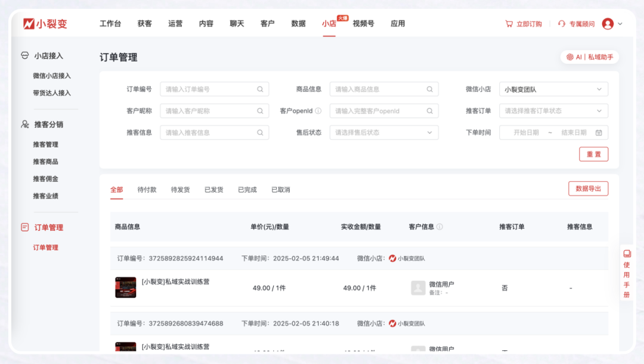Click the headset 专属顾问 icon
The height and width of the screenshot is (364, 644).
[562, 24]
